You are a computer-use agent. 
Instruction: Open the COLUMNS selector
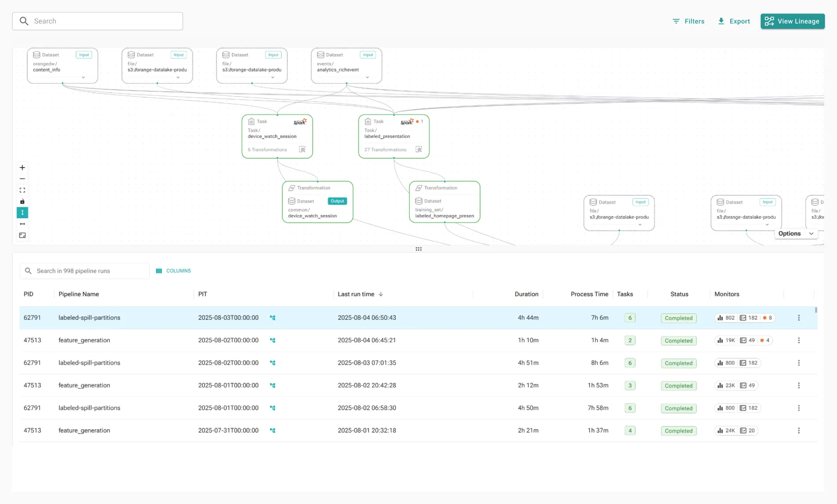pos(173,271)
